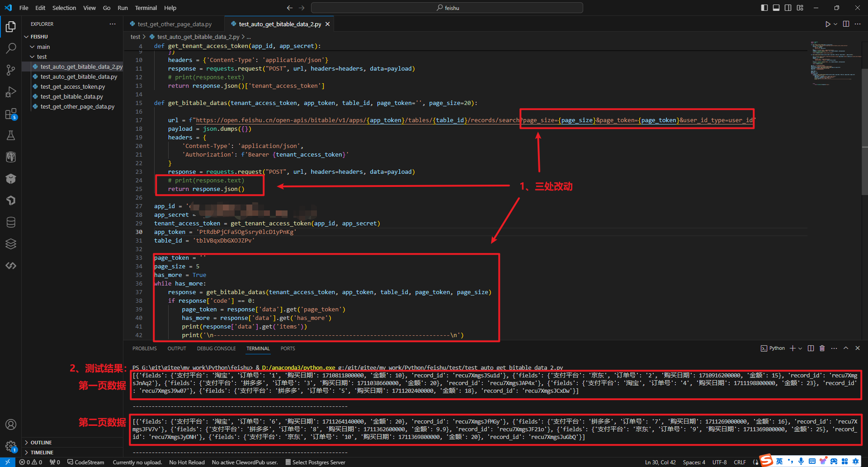Click the Run Python File play button
Image resolution: width=868 pixels, height=467 pixels.
(827, 24)
